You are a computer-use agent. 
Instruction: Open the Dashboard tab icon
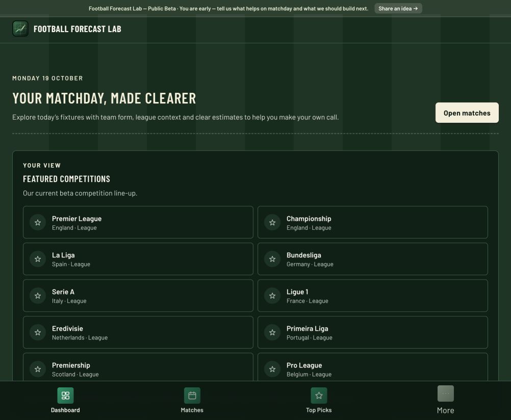click(x=65, y=396)
